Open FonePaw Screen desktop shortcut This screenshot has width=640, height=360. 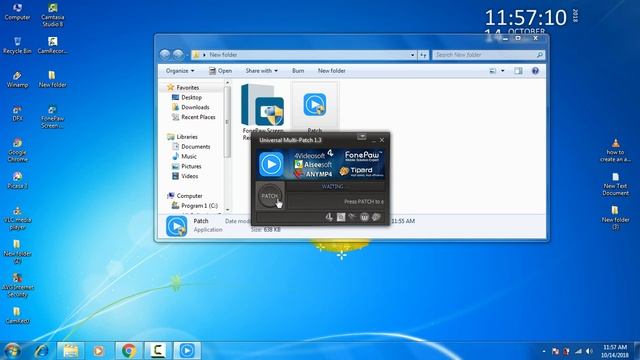[52, 117]
